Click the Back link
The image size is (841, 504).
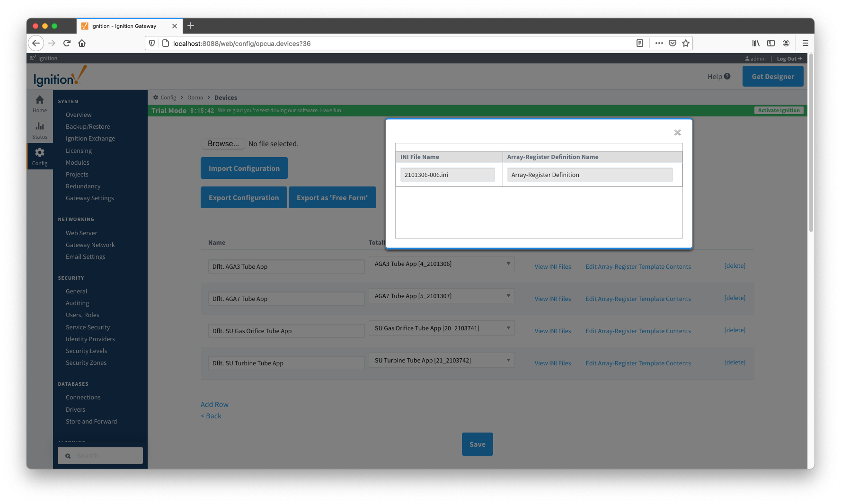pyautogui.click(x=211, y=416)
